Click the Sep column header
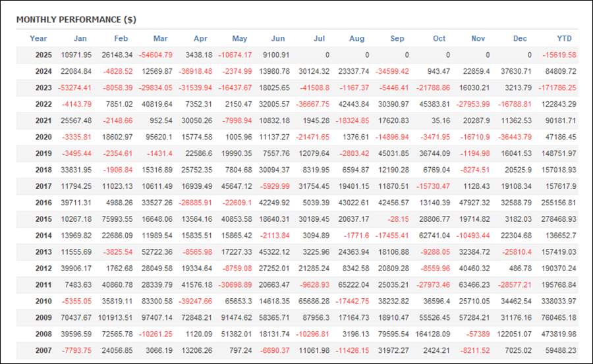The image size is (593, 364). tap(397, 38)
